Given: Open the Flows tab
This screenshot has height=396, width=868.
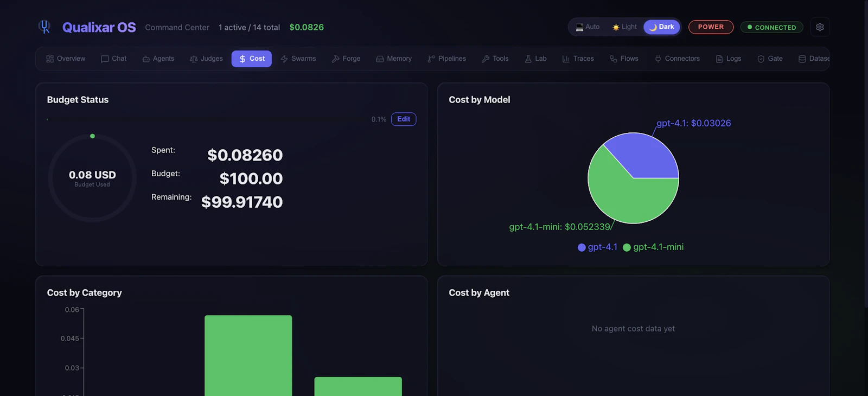Looking at the screenshot, I should point(624,59).
